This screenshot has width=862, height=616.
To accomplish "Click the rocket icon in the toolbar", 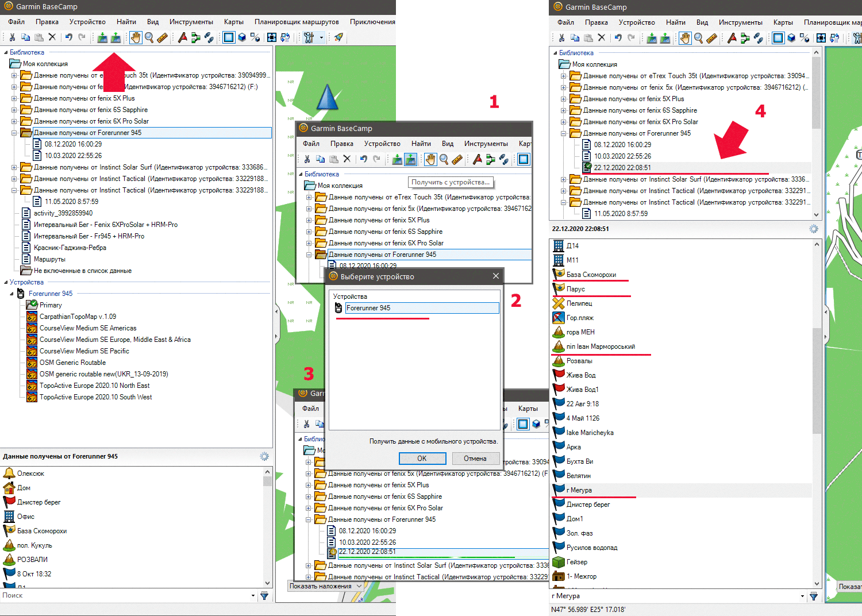I will click(x=338, y=37).
